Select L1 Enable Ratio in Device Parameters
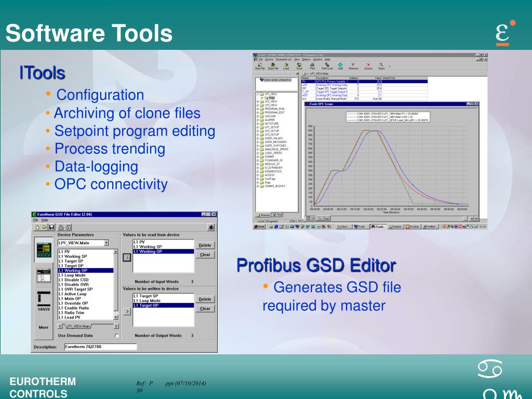Image resolution: width=532 pixels, height=399 pixels. pyautogui.click(x=86, y=308)
